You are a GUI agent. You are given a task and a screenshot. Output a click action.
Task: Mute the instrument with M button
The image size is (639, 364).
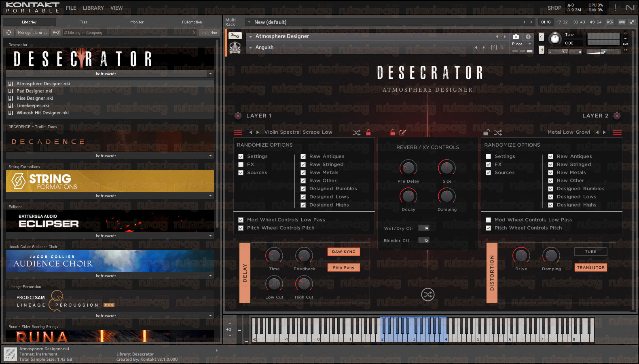tap(541, 50)
